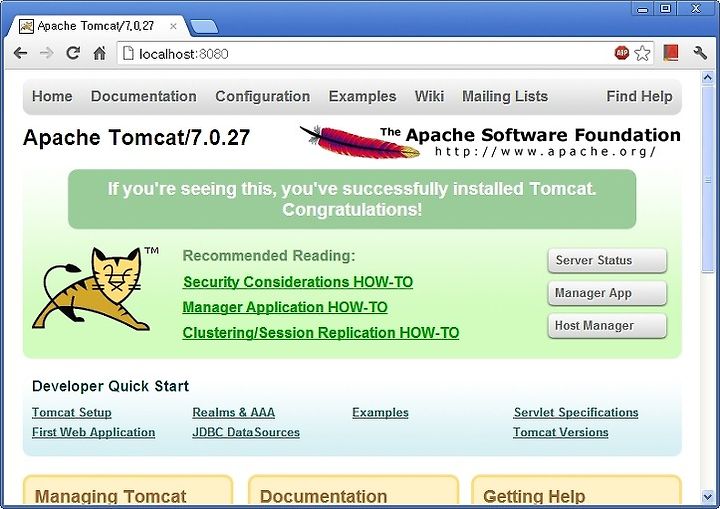Open Configuration in the navigation bar

(x=263, y=96)
